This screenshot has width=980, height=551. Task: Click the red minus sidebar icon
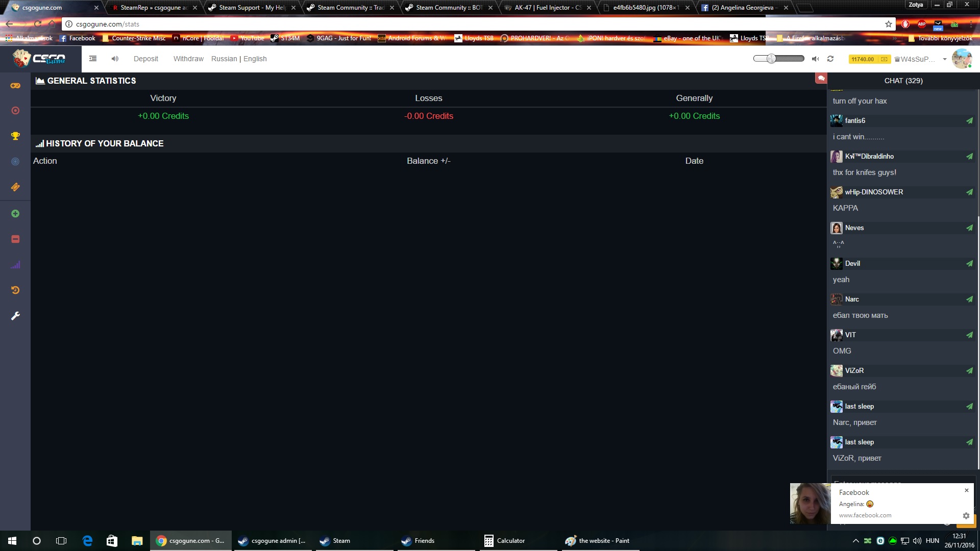click(x=15, y=239)
